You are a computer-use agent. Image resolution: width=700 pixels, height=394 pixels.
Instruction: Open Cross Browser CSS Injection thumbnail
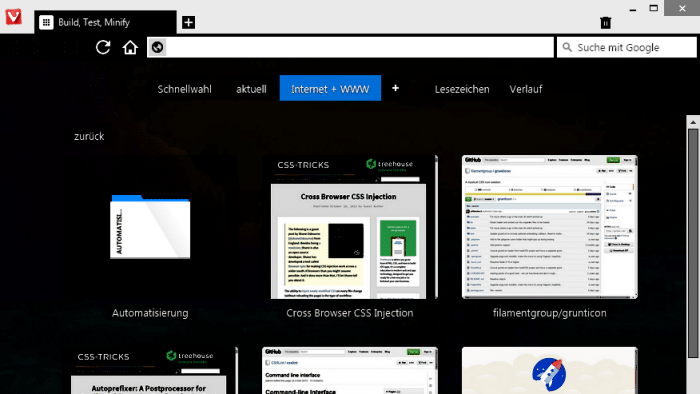point(350,227)
